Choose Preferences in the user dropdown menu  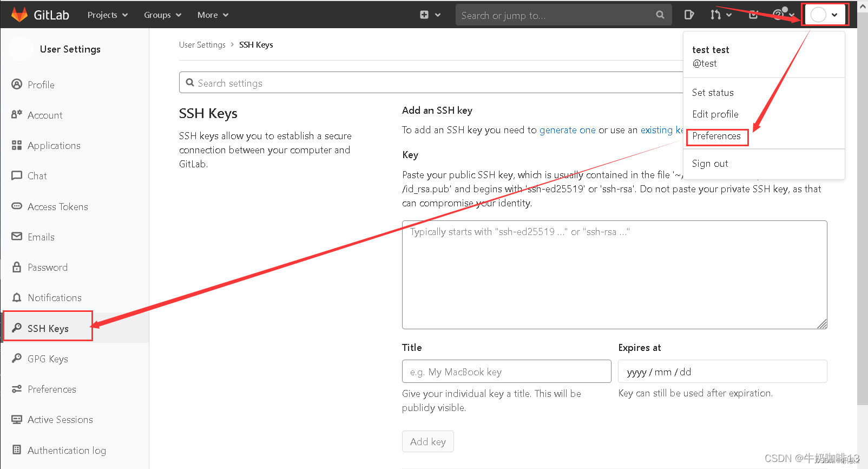pyautogui.click(x=716, y=136)
